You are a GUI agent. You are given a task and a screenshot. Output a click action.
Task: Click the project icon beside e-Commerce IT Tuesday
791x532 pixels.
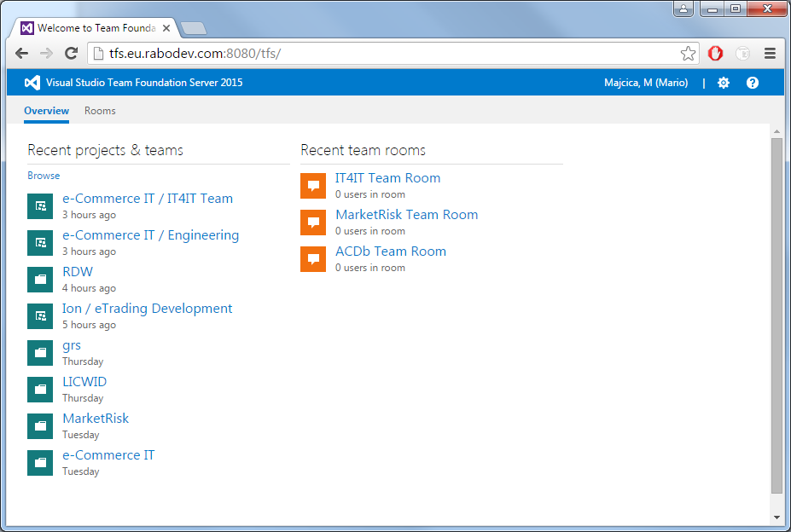(40, 463)
